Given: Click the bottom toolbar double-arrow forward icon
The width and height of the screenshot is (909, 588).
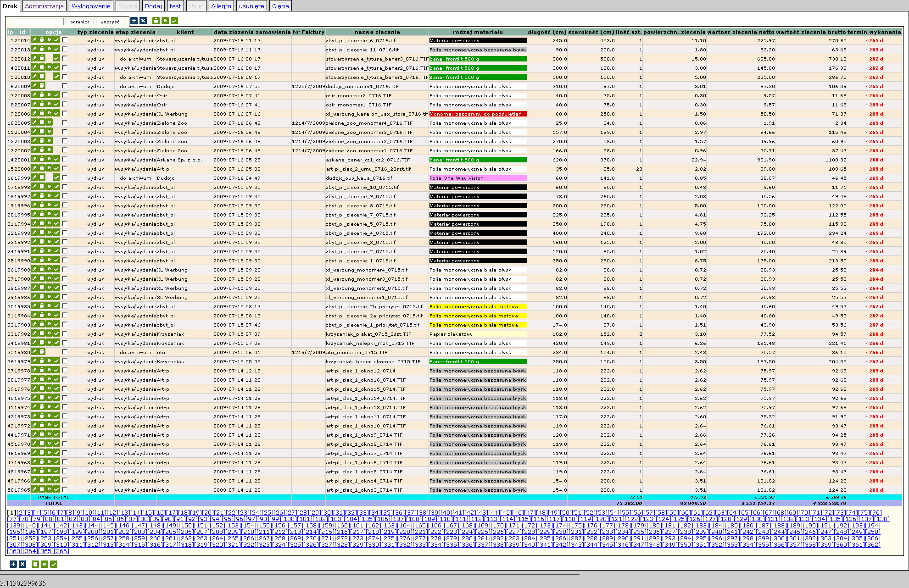Looking at the screenshot, I should point(45,564).
